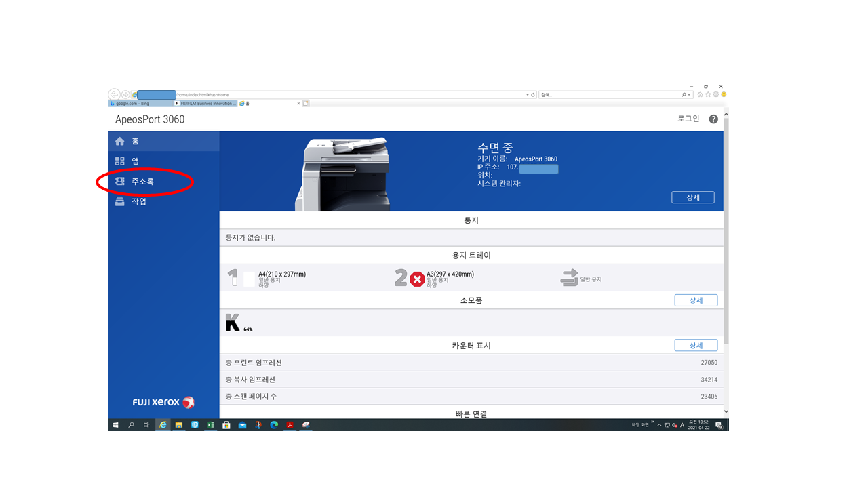Screen dimensions: 868x488
Task: Open the 앱 (Apps) sidebar item
Action: click(163, 161)
